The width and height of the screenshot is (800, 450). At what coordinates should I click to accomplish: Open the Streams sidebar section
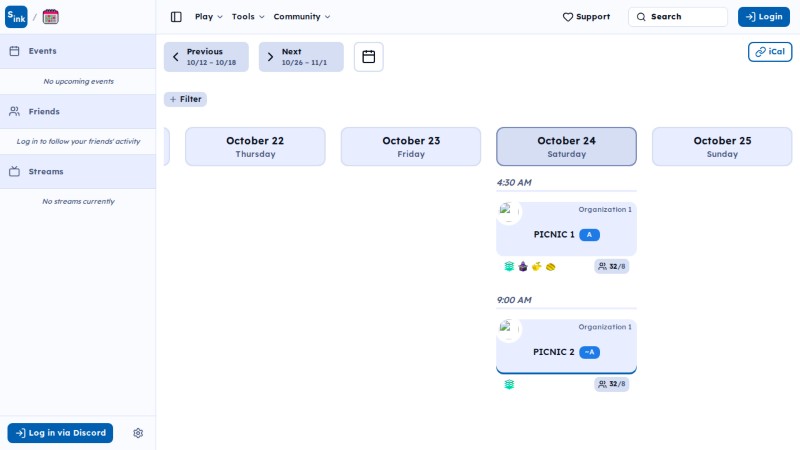point(78,171)
